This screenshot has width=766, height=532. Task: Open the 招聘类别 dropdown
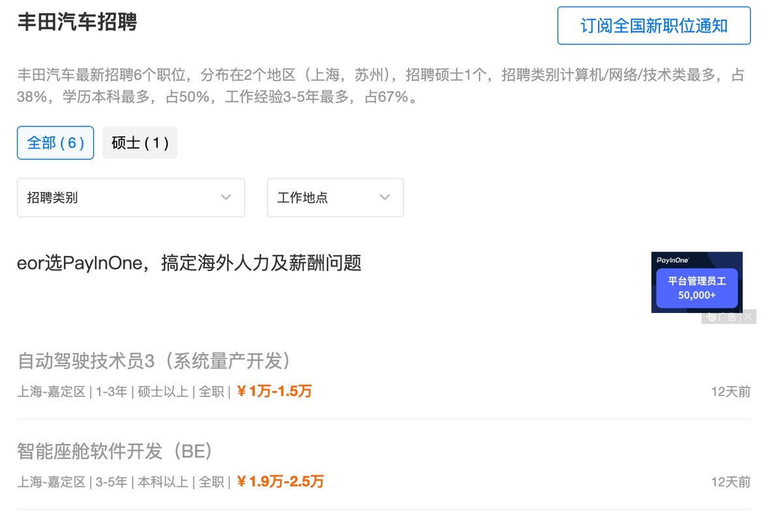[x=131, y=198]
